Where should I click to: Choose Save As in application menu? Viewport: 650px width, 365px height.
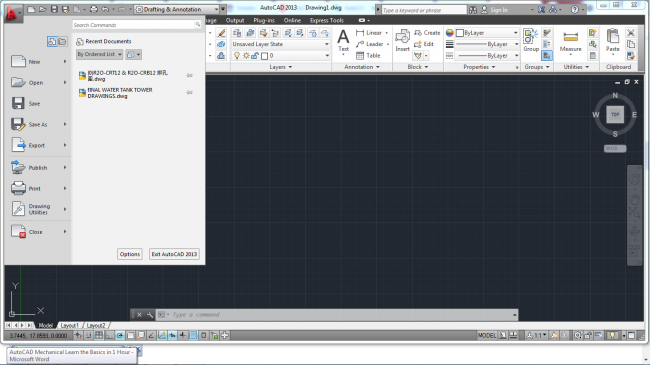click(x=38, y=124)
